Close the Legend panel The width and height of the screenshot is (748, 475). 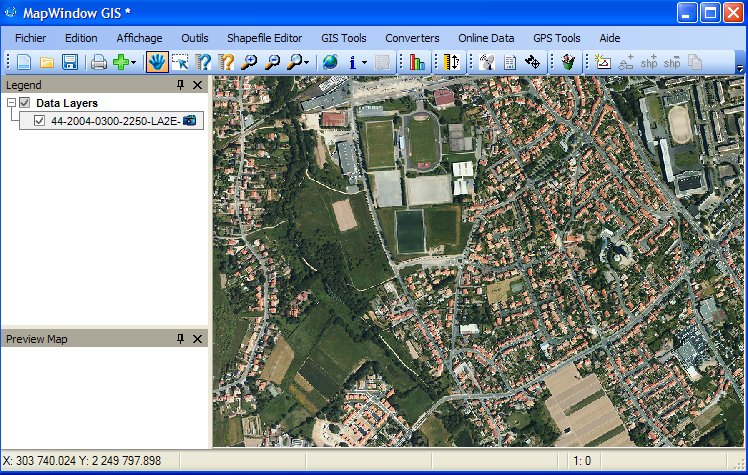click(198, 86)
